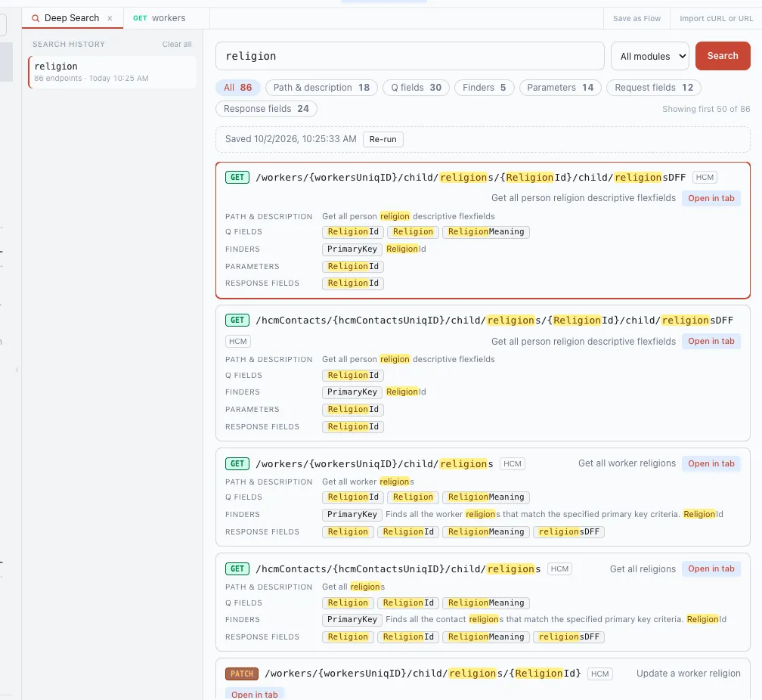The height and width of the screenshot is (700, 762).
Task: Open the All modules dropdown
Action: tap(650, 56)
